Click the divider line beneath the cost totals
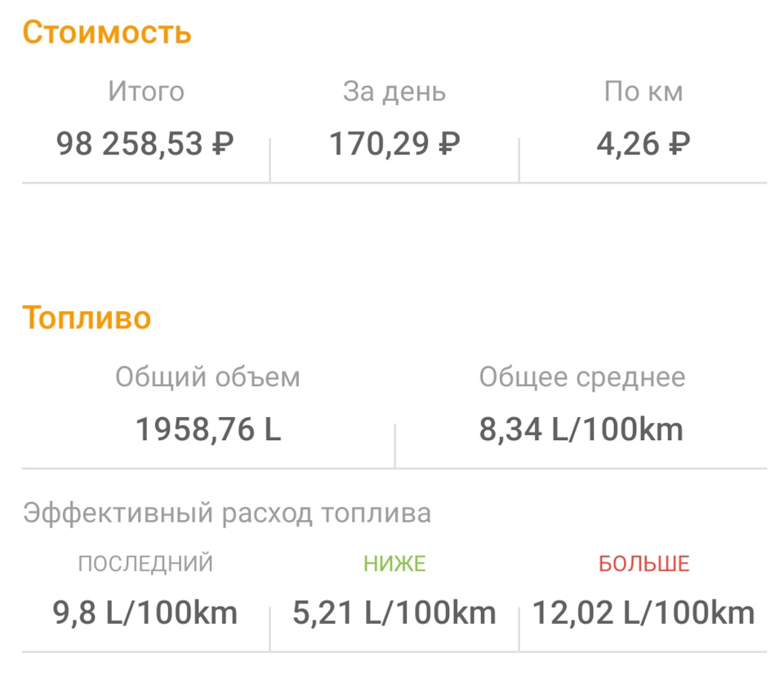The image size is (784, 680). pyautogui.click(x=394, y=183)
